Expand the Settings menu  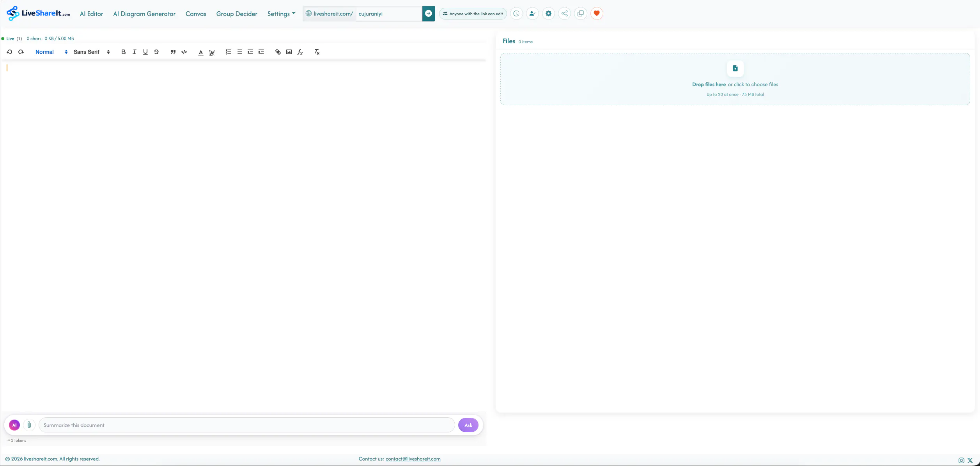[281, 14]
